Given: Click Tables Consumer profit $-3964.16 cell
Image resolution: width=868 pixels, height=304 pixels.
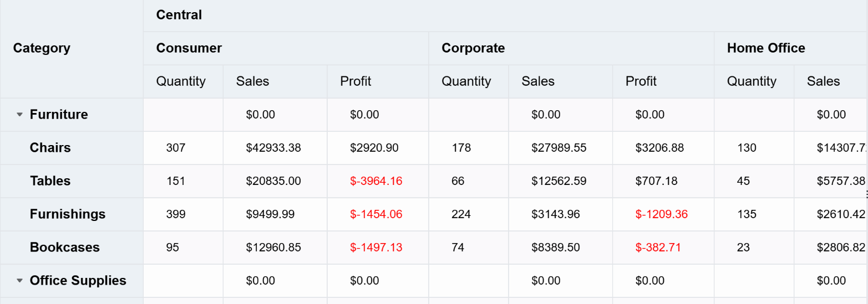Looking at the screenshot, I should [x=376, y=181].
